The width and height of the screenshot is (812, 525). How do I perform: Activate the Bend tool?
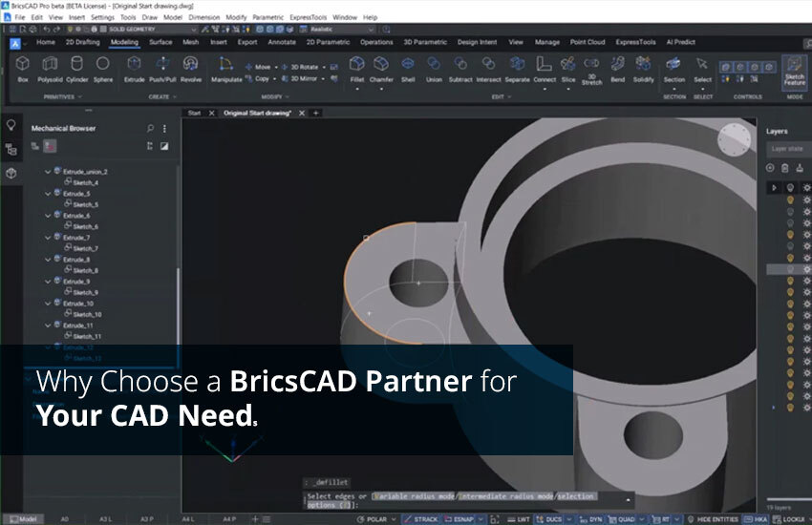(x=617, y=69)
